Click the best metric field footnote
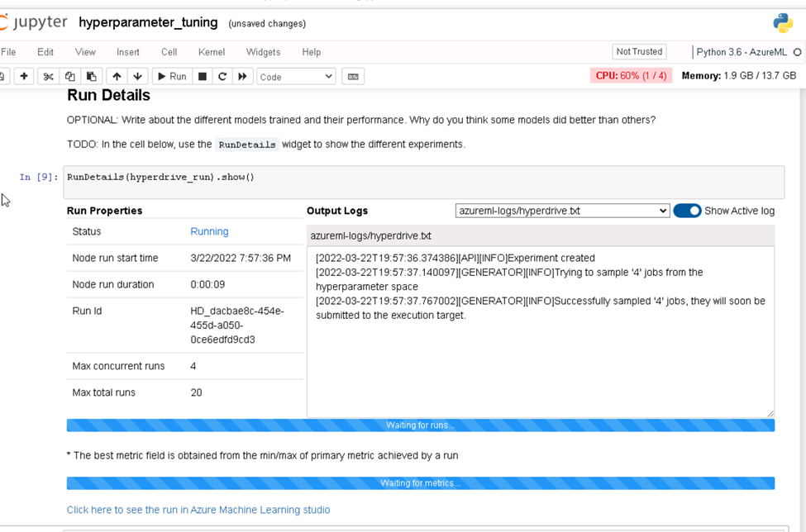The image size is (806, 532). tap(262, 455)
